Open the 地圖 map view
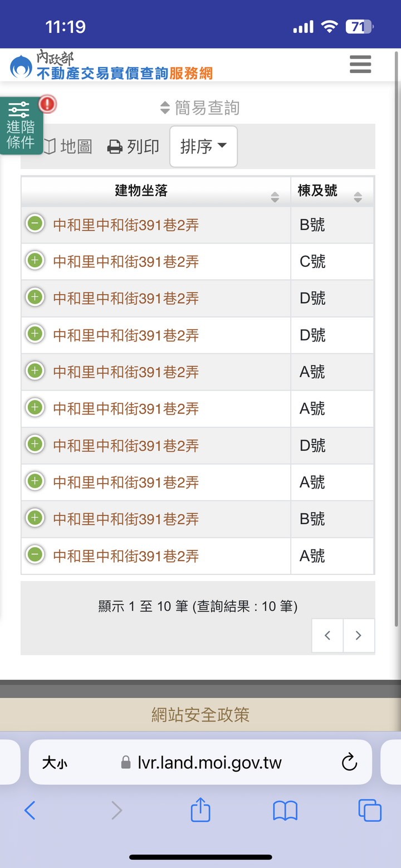 pyautogui.click(x=67, y=147)
